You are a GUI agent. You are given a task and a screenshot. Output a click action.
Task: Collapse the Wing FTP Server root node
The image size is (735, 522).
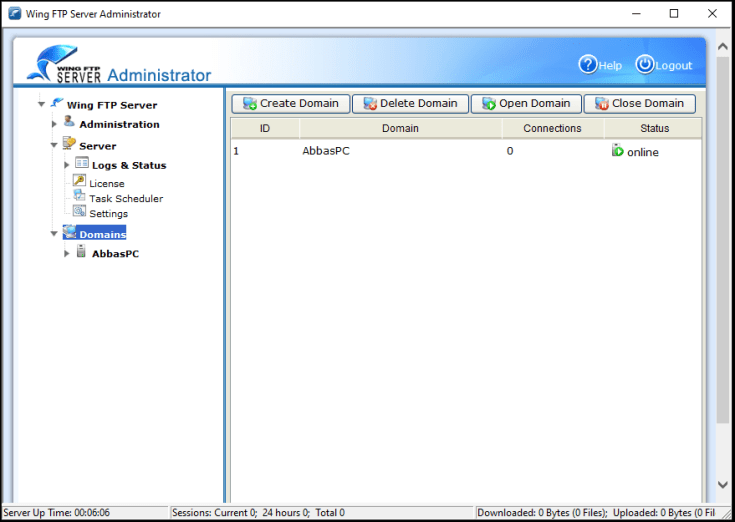(x=41, y=104)
